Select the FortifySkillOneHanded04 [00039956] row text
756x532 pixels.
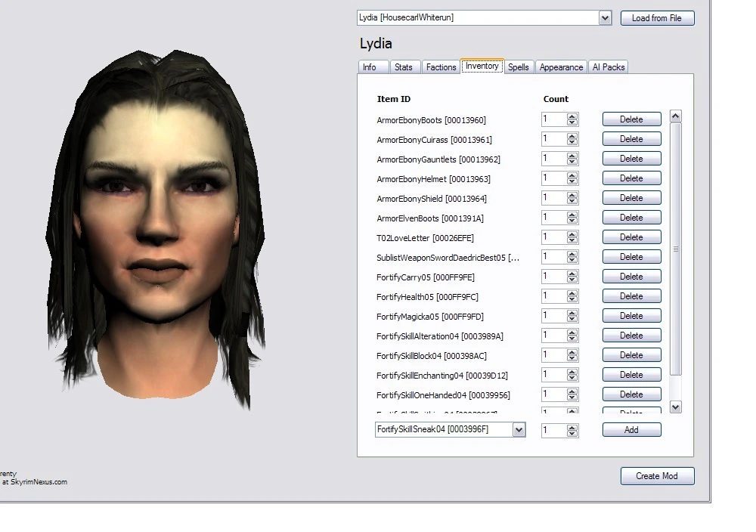[x=443, y=395]
